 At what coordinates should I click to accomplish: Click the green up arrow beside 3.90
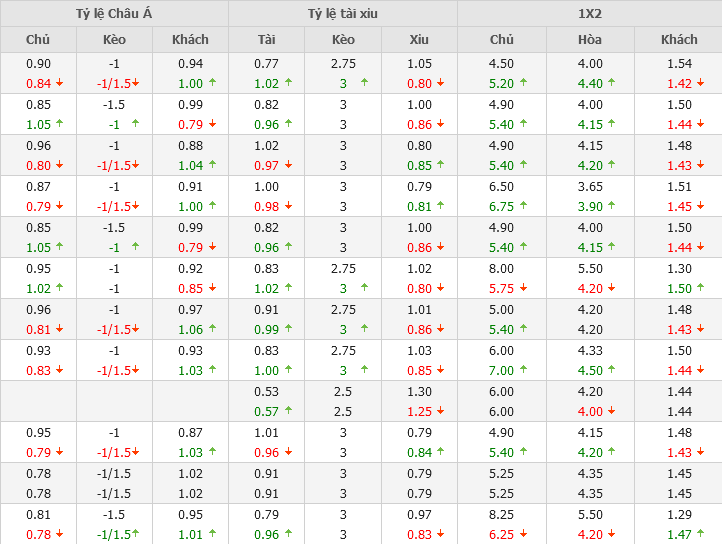point(611,207)
